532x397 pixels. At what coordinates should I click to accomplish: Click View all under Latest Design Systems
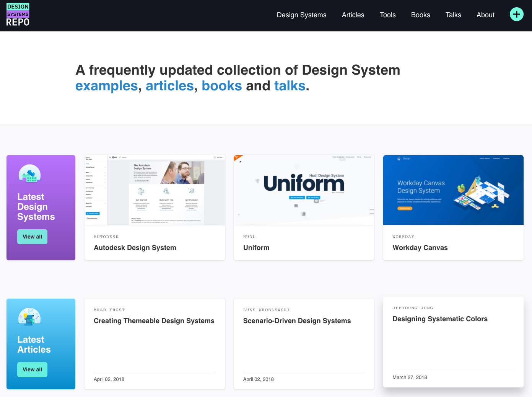(32, 237)
